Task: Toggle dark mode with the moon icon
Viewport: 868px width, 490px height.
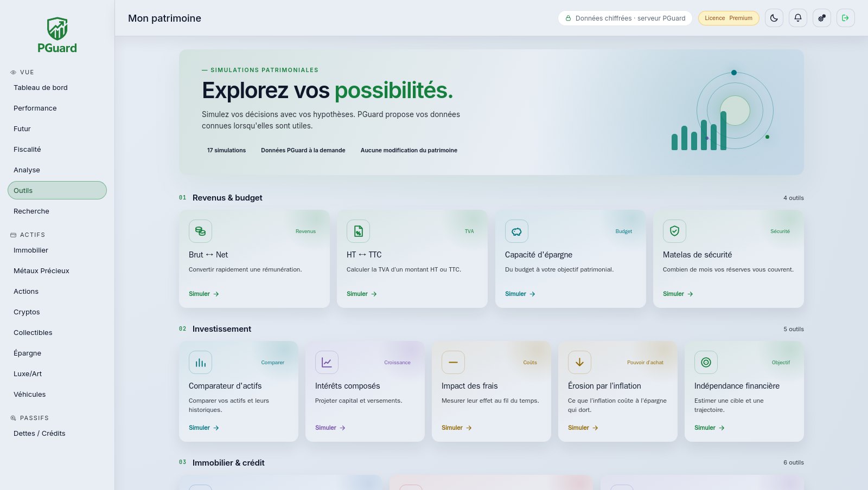Action: coord(774,18)
